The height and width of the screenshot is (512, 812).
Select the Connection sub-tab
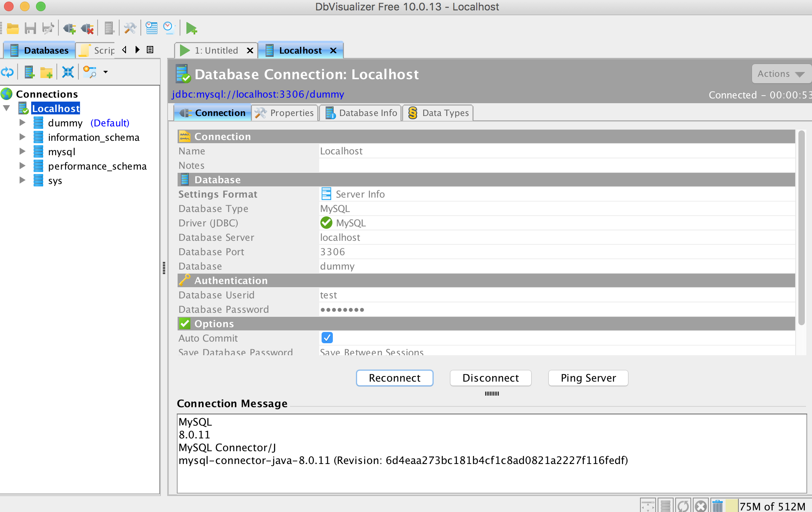(212, 113)
